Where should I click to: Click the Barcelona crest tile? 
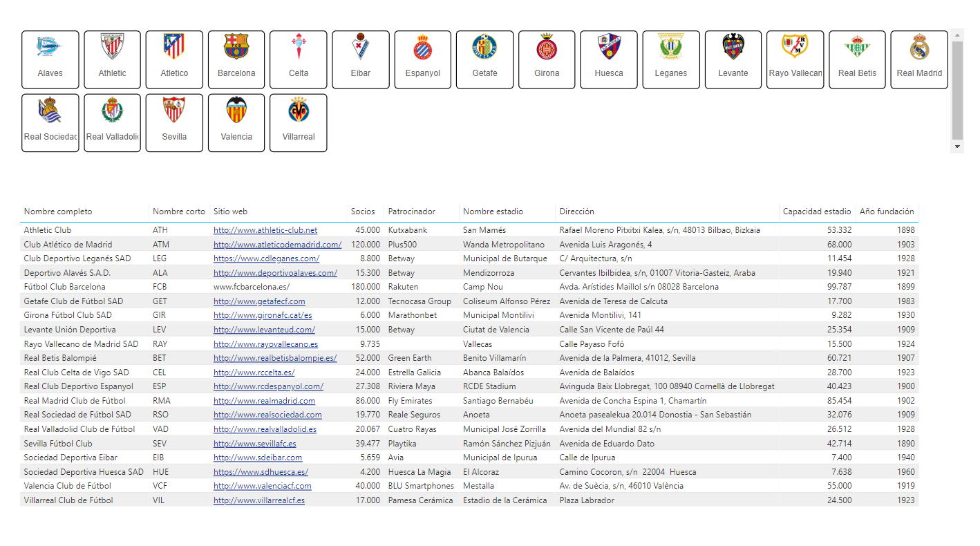pos(236,59)
